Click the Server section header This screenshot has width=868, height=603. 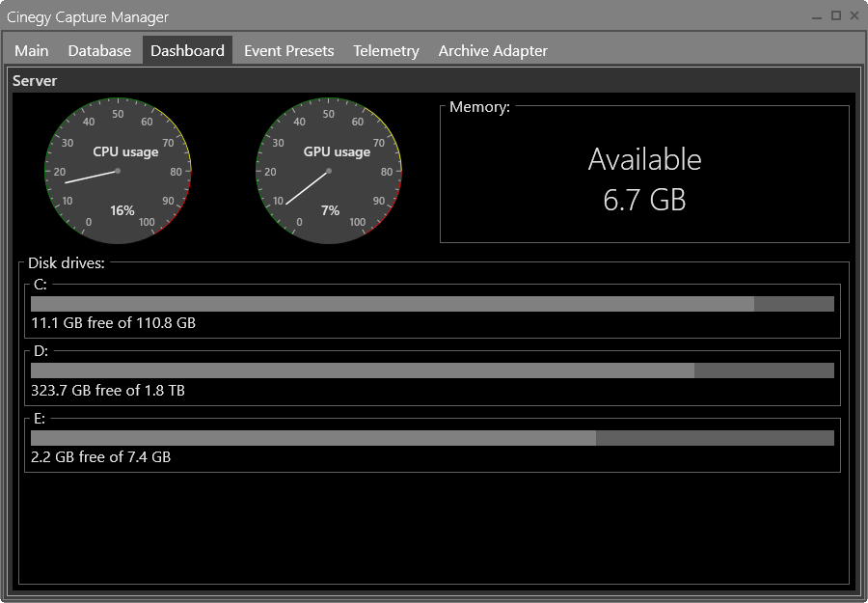pyautogui.click(x=36, y=81)
